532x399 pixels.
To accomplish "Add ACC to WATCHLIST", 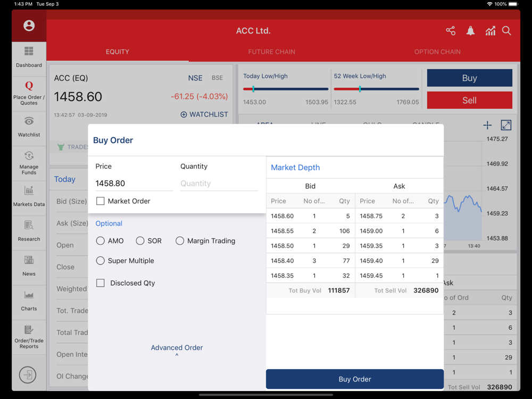I will 204,114.
